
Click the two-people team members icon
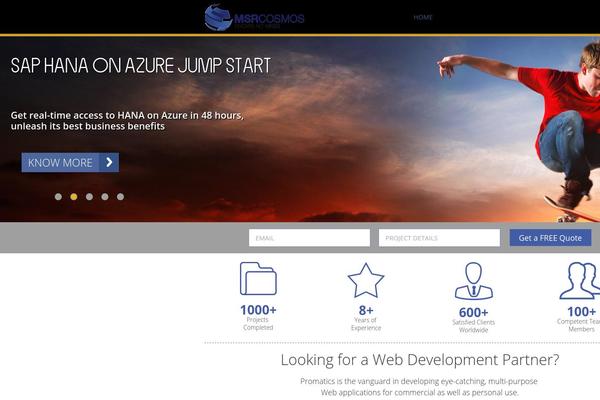tap(580, 281)
